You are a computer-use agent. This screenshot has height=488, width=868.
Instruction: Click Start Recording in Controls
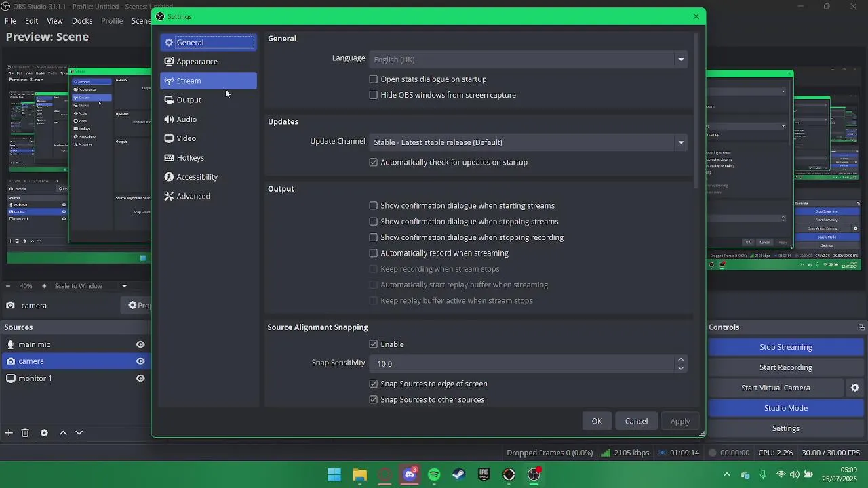pyautogui.click(x=785, y=367)
